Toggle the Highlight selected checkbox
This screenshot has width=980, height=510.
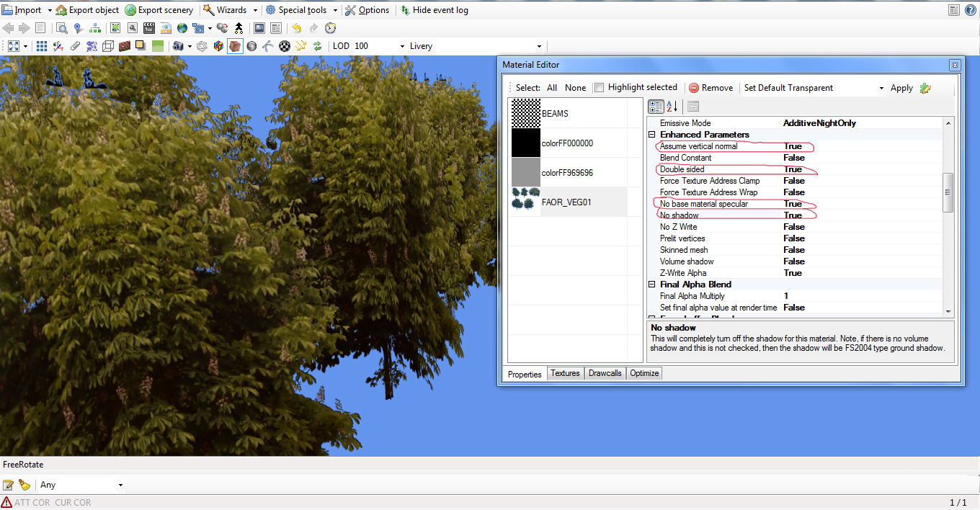point(599,88)
